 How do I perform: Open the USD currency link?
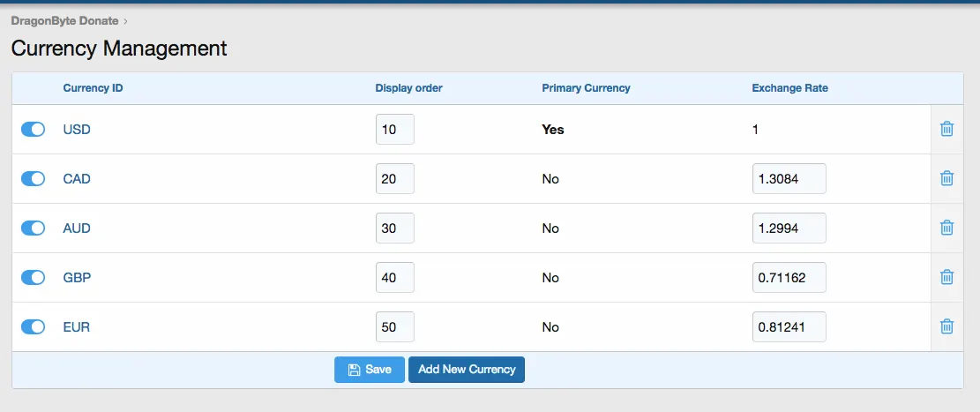77,130
